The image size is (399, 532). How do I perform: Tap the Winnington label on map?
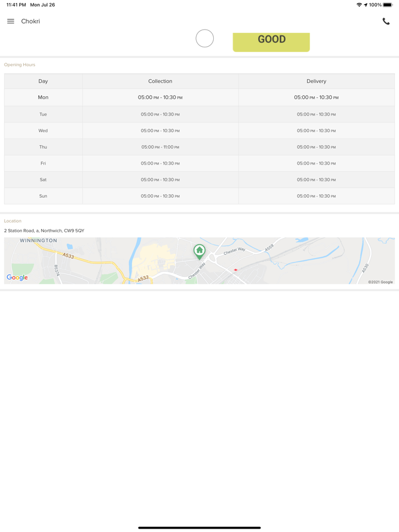point(38,241)
